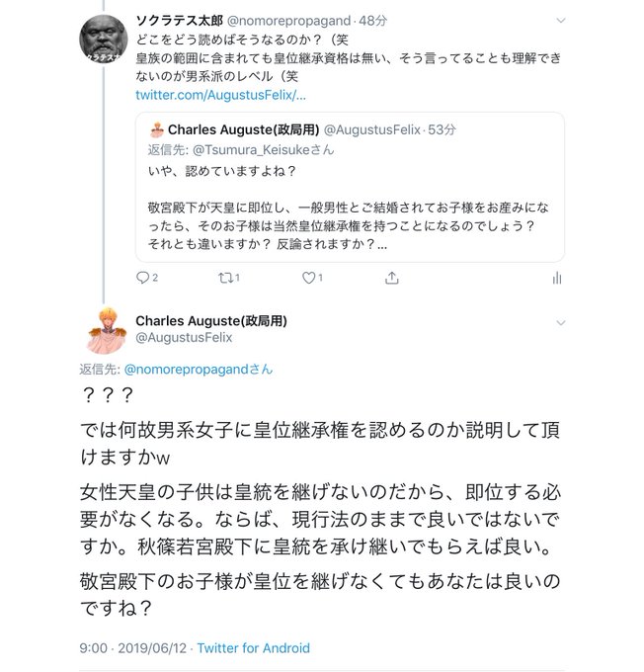Click the Charles Auguste(政局用) display name
Viewport: 644px width, 672px height.
point(211,320)
